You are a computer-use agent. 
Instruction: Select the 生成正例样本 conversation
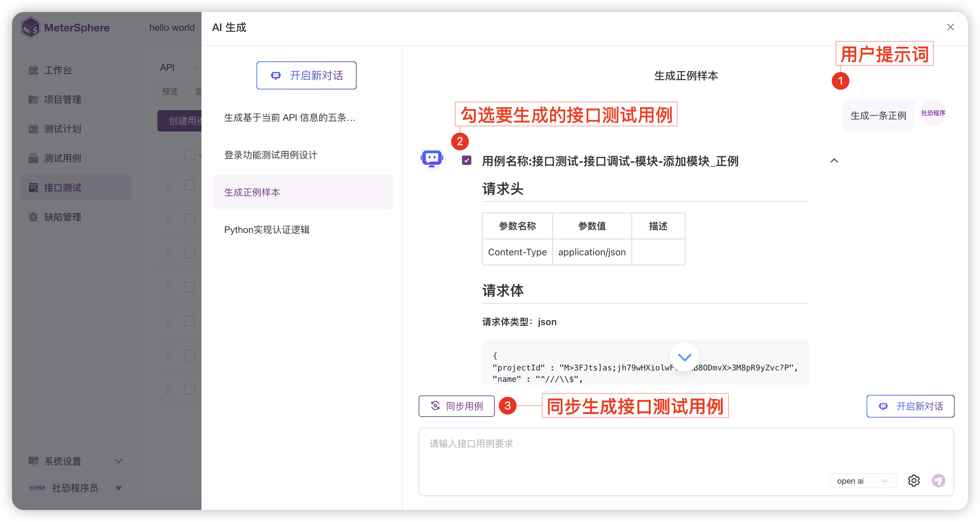pos(303,192)
